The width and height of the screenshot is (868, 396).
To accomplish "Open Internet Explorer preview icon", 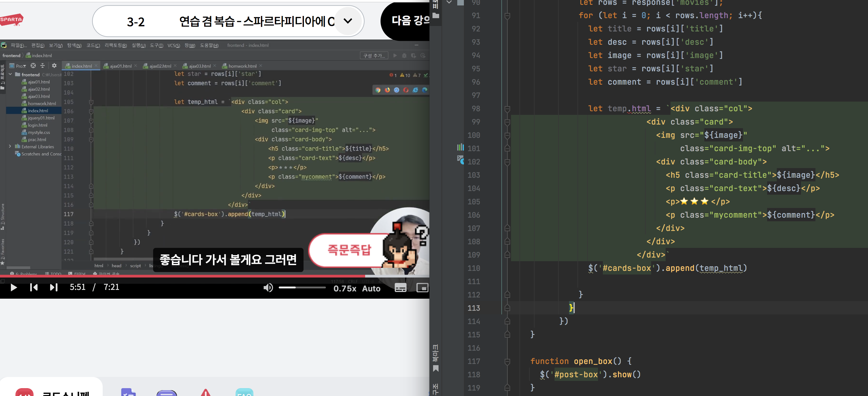I will tap(415, 90).
